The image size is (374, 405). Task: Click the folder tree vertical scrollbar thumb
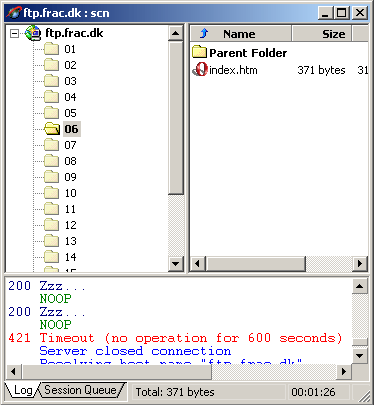click(175, 118)
